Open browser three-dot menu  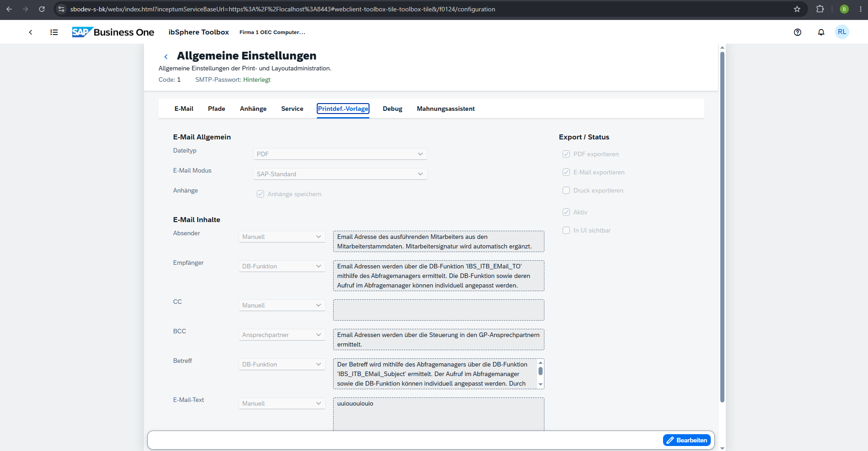click(x=861, y=9)
